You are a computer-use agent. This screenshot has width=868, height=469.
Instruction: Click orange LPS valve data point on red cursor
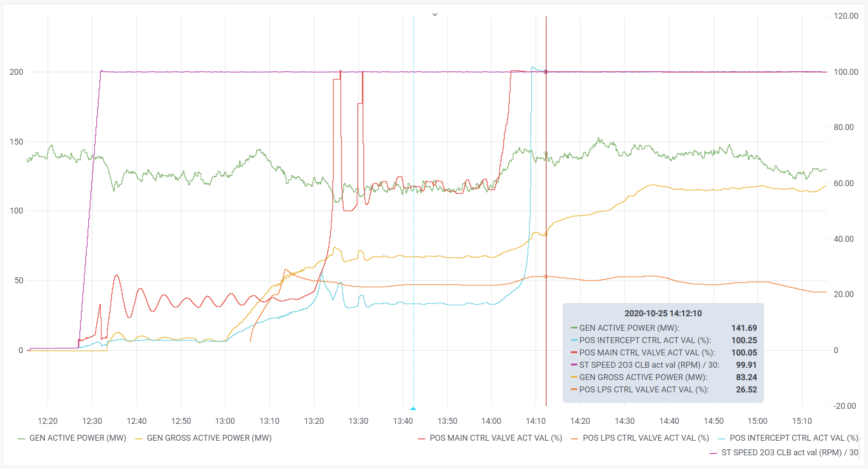coord(546,276)
